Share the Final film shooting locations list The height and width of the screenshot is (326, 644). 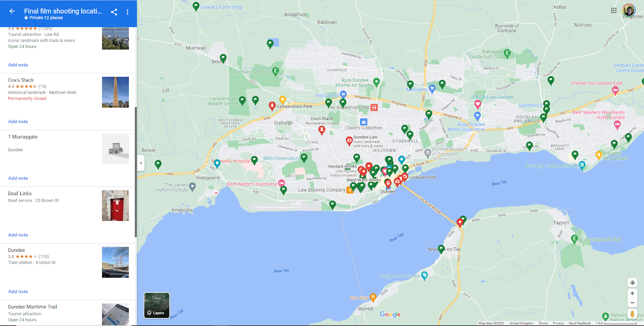pyautogui.click(x=114, y=12)
